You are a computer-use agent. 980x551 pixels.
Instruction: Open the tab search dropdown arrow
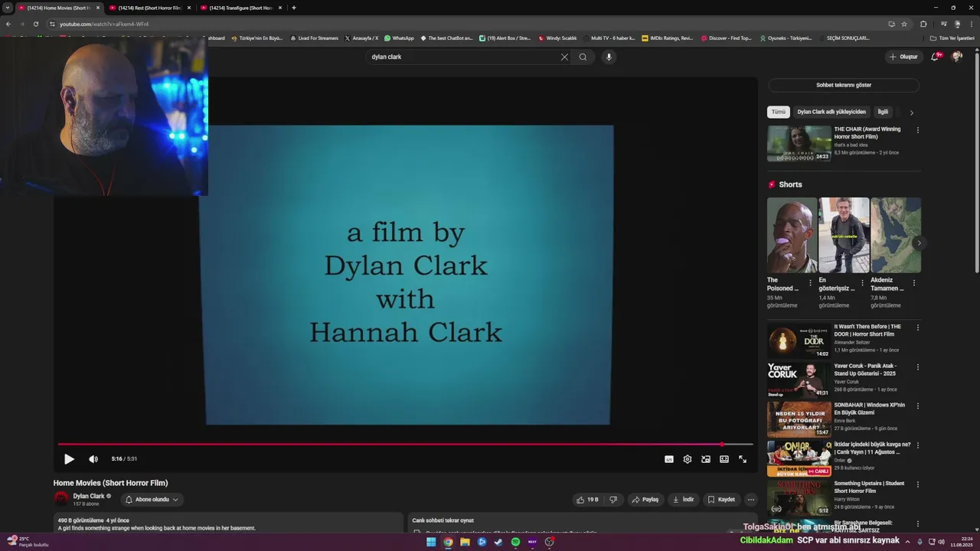(8, 8)
